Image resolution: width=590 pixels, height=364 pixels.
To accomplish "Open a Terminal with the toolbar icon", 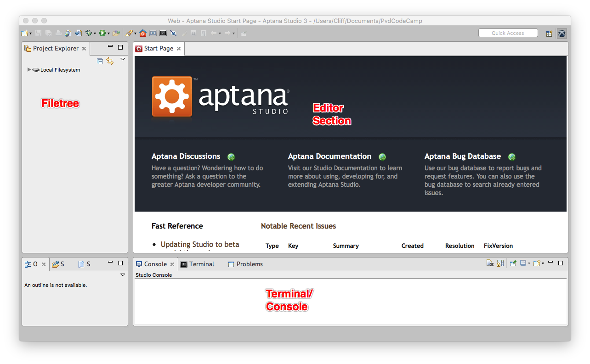I will click(163, 33).
